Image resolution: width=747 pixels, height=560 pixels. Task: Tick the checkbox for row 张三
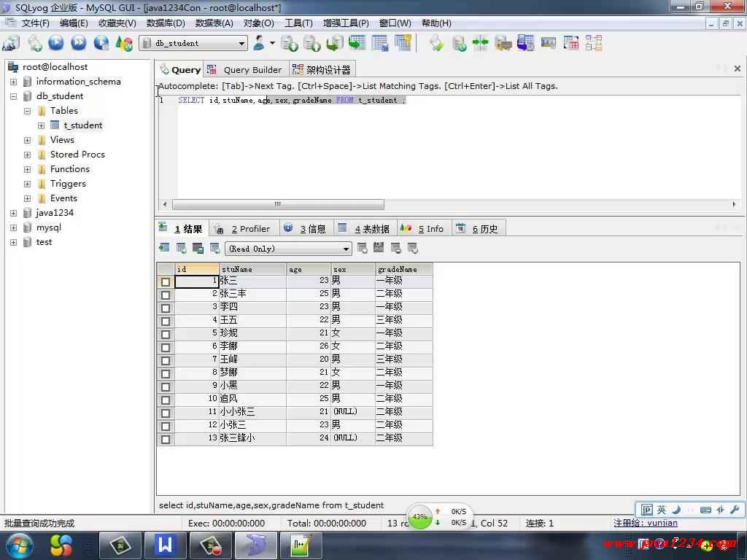coord(166,281)
